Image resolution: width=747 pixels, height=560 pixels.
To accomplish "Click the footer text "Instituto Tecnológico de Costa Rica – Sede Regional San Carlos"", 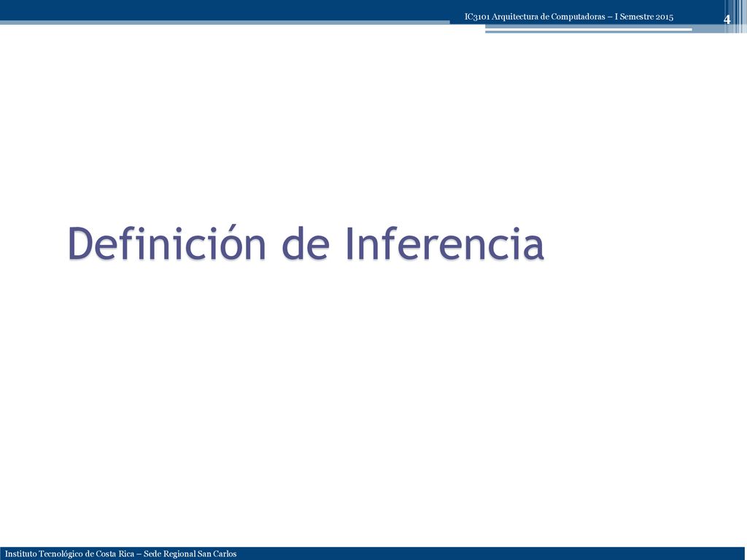I will [x=120, y=554].
